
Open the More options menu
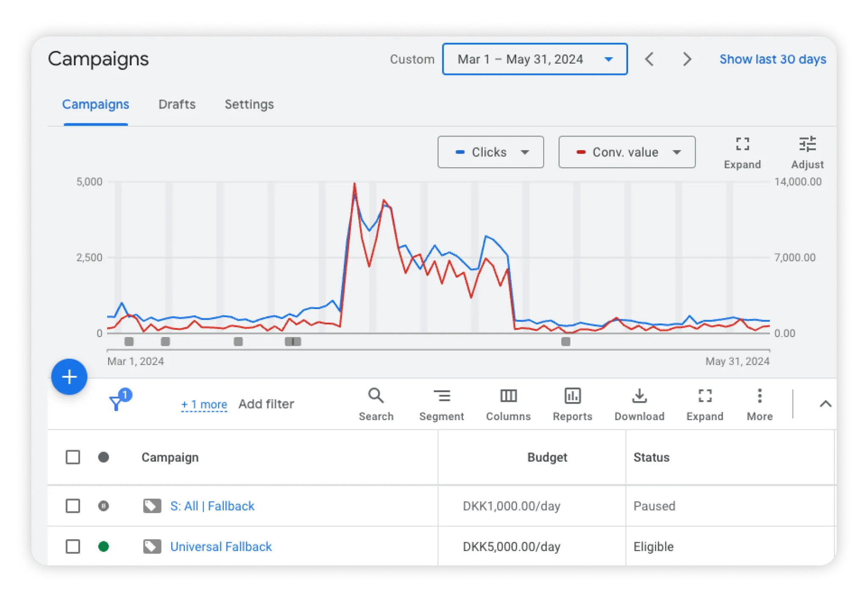pos(759,405)
